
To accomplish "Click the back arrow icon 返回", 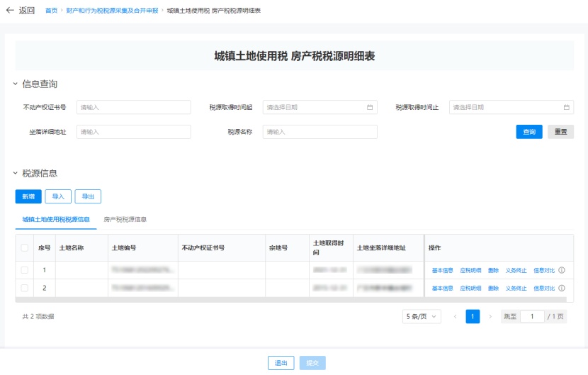I will pos(10,11).
